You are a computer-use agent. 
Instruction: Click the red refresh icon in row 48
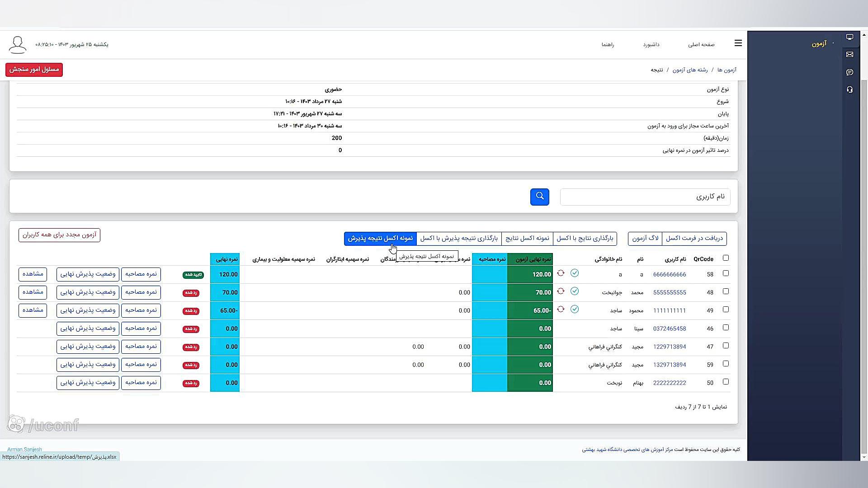tap(561, 291)
